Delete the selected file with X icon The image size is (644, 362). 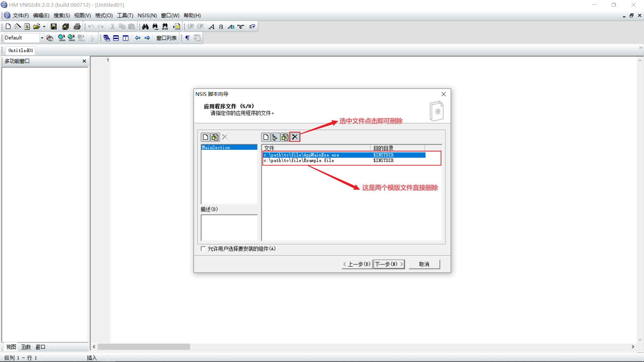click(295, 137)
